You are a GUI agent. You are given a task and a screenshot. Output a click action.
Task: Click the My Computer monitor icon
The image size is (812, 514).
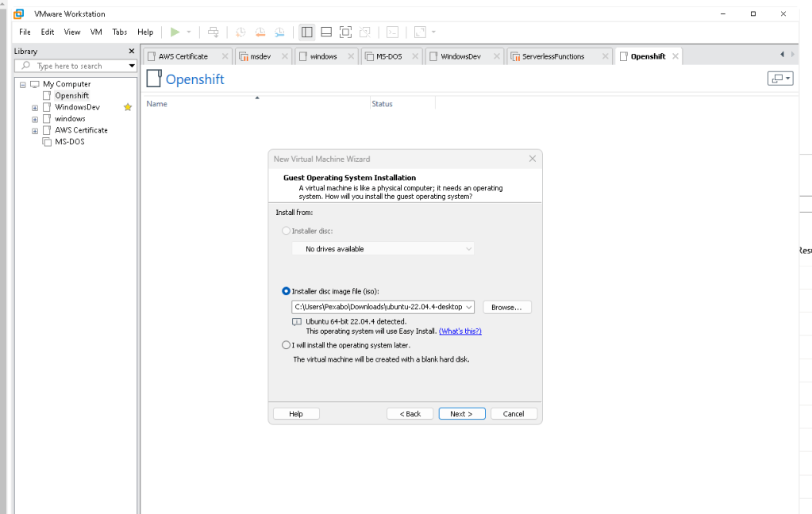point(35,84)
